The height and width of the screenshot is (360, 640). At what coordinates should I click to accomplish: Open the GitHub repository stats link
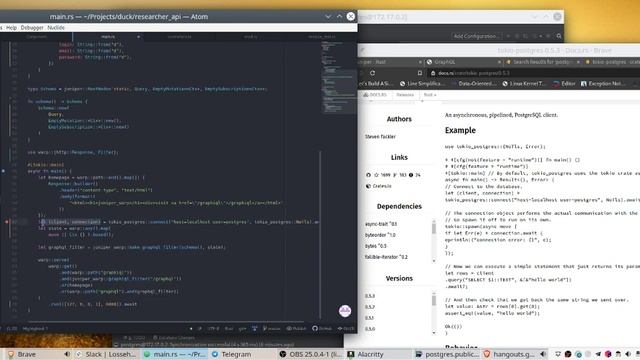[x=393, y=175]
